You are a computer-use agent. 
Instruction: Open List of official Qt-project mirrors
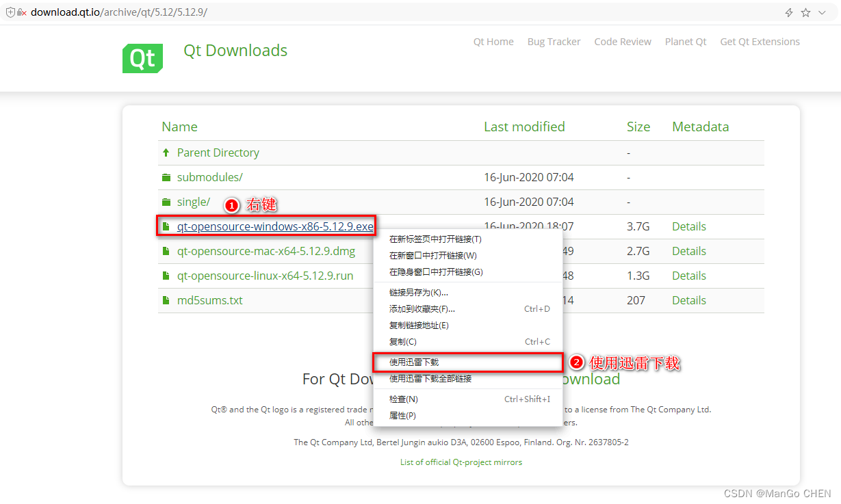(461, 462)
